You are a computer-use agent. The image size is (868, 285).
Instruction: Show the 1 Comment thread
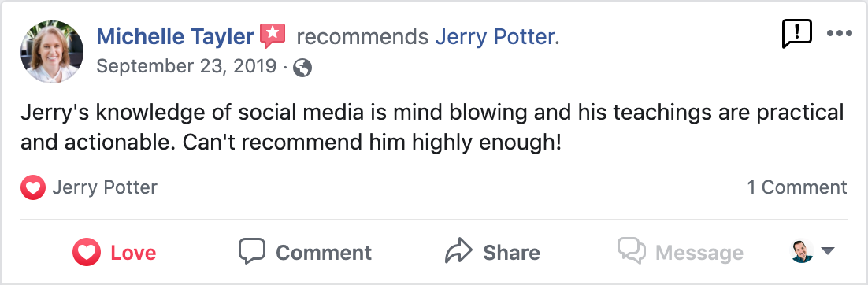pos(797,187)
